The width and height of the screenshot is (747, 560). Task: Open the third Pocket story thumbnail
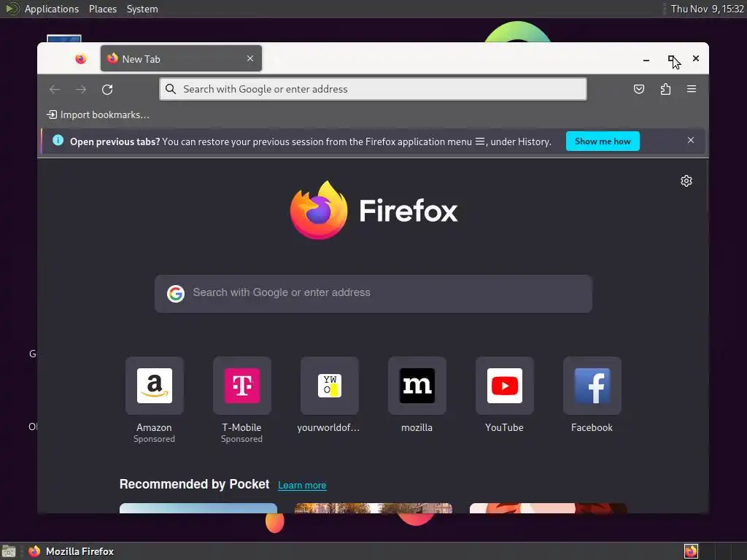coord(549,508)
